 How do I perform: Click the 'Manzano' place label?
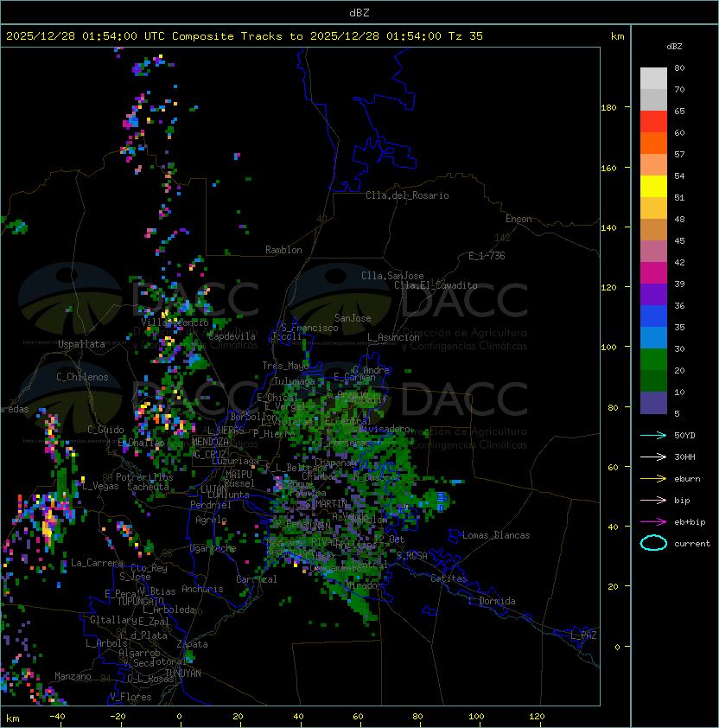pyautogui.click(x=73, y=676)
